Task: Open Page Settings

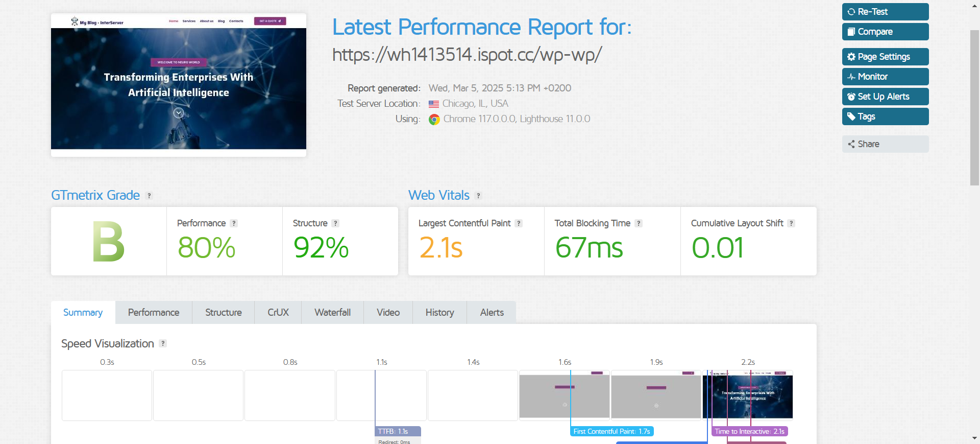Action: (x=885, y=57)
